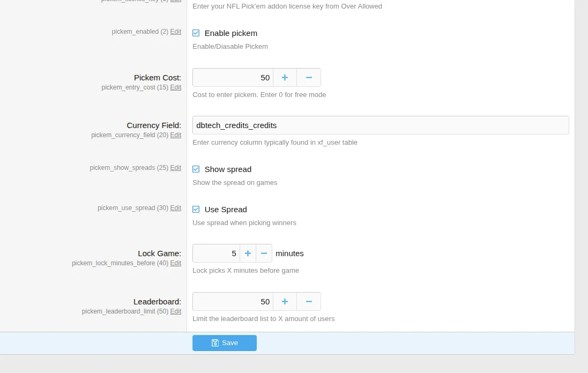588x373 pixels.
Task: Select the Lock Game minutes number field
Action: point(216,253)
